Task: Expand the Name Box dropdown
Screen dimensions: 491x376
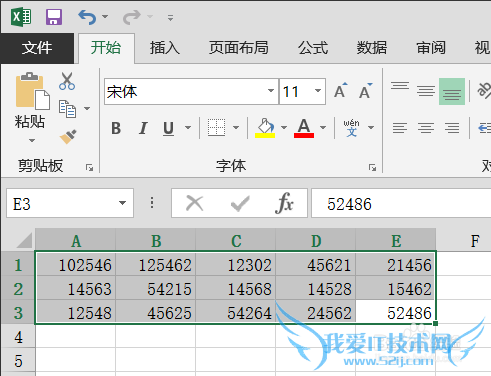Action: tap(123, 203)
